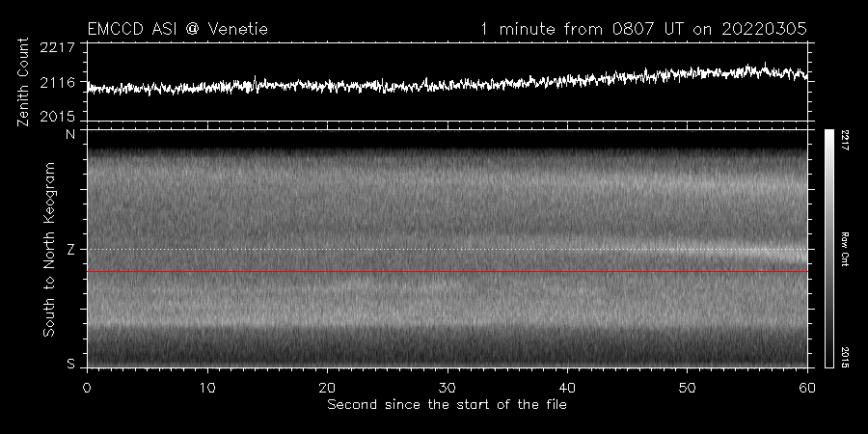Click the S label on the keogram axis

tap(70, 365)
